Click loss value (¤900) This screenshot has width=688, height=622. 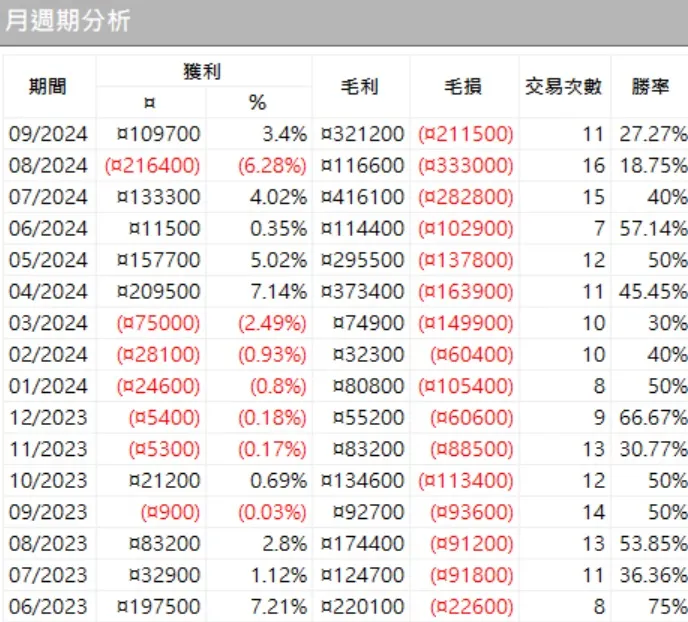[171, 512]
